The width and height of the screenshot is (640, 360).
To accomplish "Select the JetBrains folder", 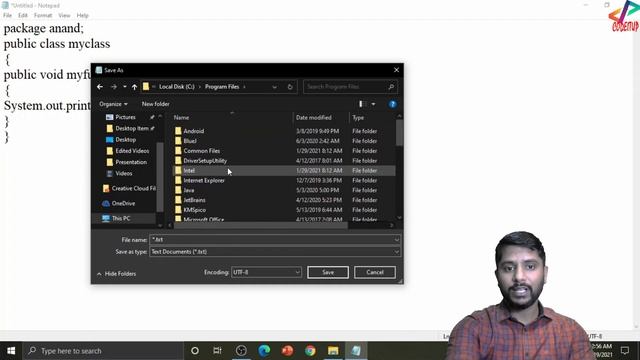I will (x=194, y=200).
